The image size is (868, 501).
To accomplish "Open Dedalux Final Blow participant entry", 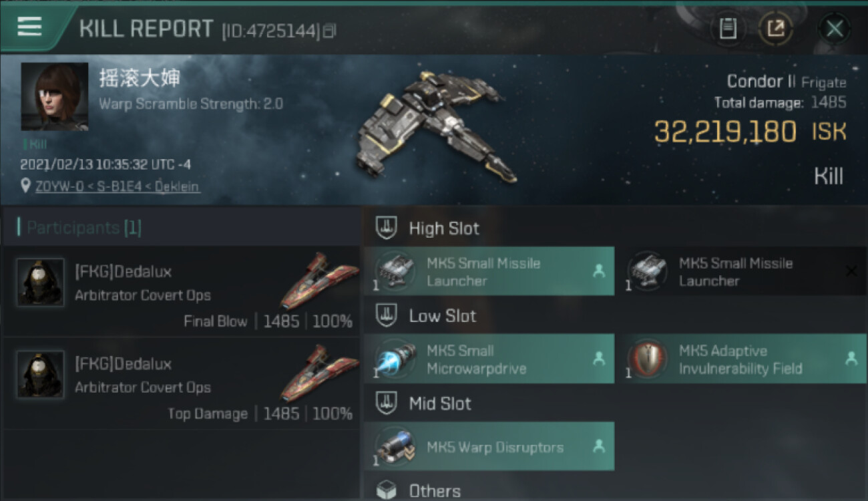I will click(x=182, y=291).
